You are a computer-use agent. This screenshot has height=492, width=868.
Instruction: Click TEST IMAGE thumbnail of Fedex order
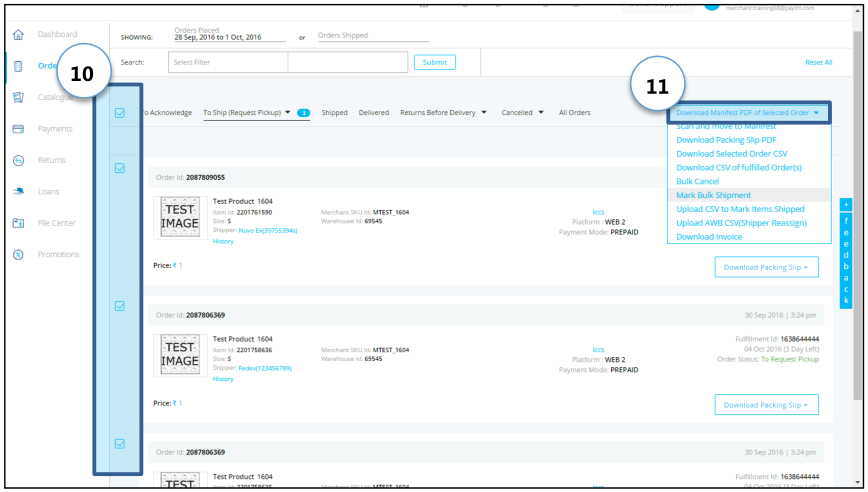point(179,355)
